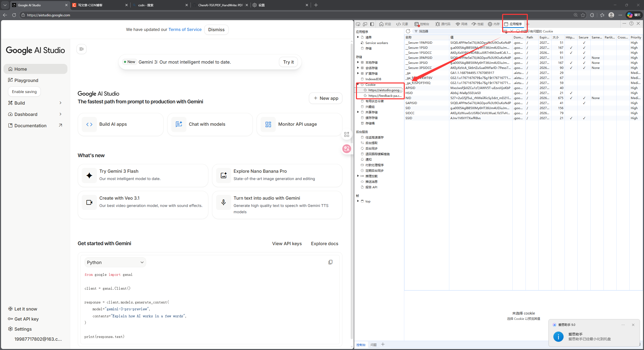Viewport: 644px width, 350px height.
Task: Select the feedback-pa cookie origin
Action: [385, 96]
